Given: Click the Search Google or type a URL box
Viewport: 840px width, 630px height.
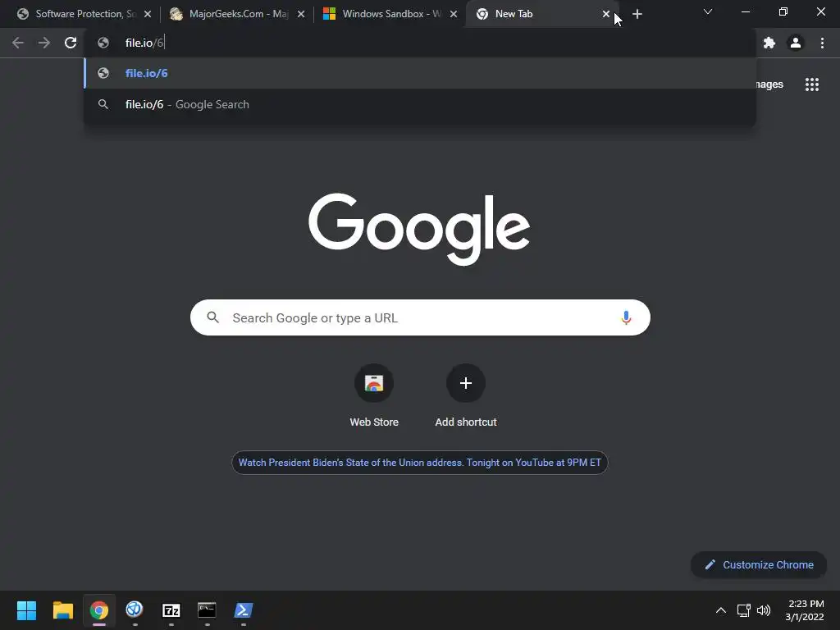Looking at the screenshot, I should (x=420, y=317).
